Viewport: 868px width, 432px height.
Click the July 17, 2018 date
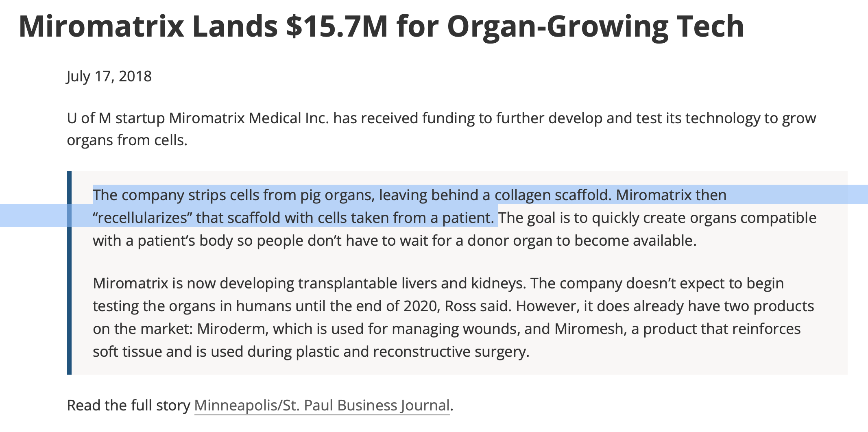(x=109, y=76)
